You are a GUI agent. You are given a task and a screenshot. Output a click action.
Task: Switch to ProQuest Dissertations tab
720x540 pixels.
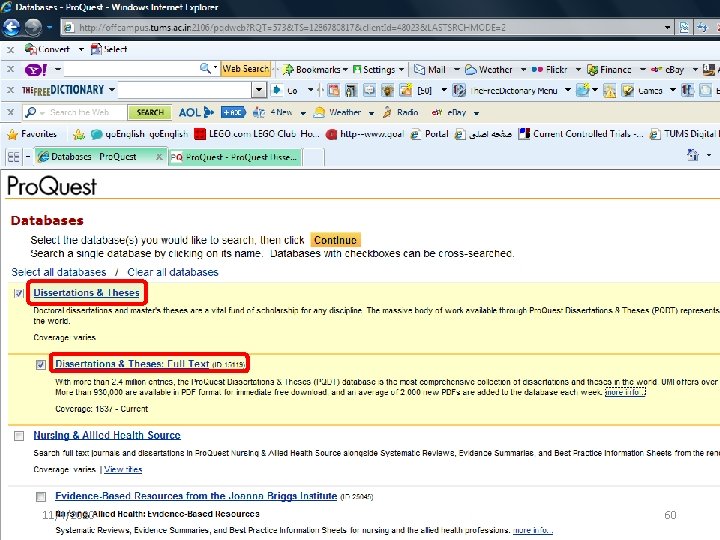(235, 157)
